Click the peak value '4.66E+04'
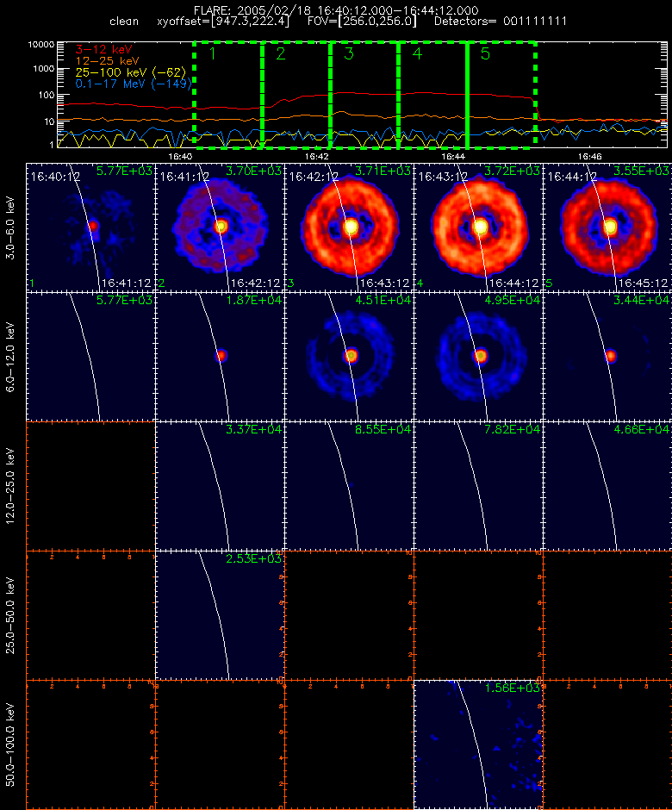The image size is (672, 810). pyautogui.click(x=642, y=430)
